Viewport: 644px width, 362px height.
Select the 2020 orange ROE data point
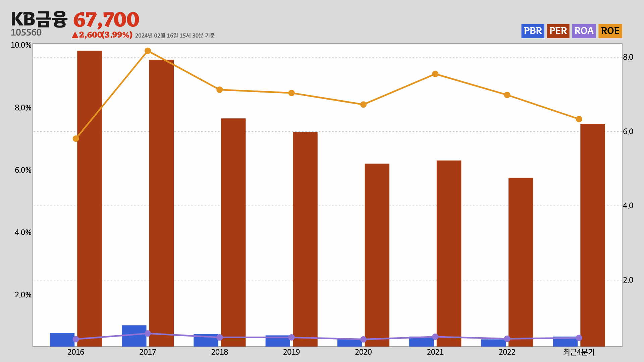(363, 105)
